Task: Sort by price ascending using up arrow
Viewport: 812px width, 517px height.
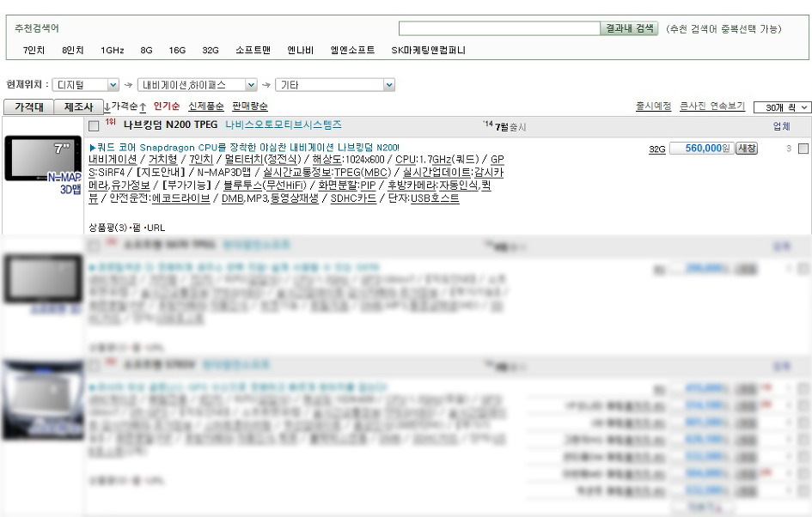Action: pyautogui.click(x=143, y=107)
